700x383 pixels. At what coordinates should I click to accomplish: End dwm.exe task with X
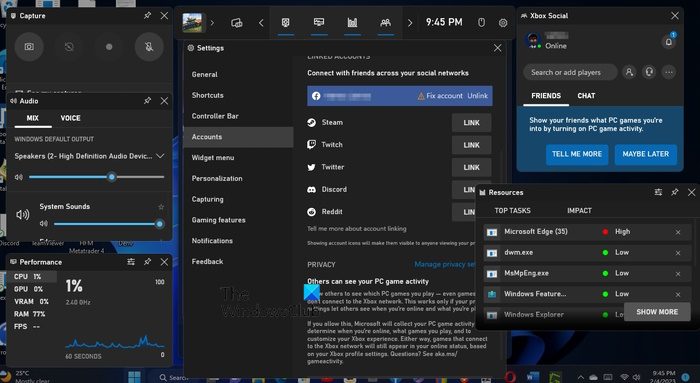click(678, 253)
